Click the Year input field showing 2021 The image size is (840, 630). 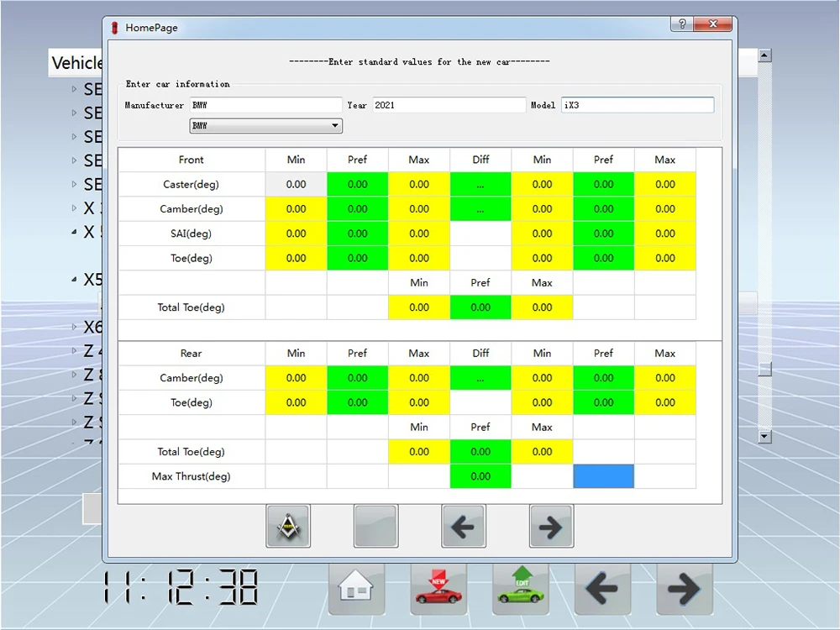coord(449,105)
